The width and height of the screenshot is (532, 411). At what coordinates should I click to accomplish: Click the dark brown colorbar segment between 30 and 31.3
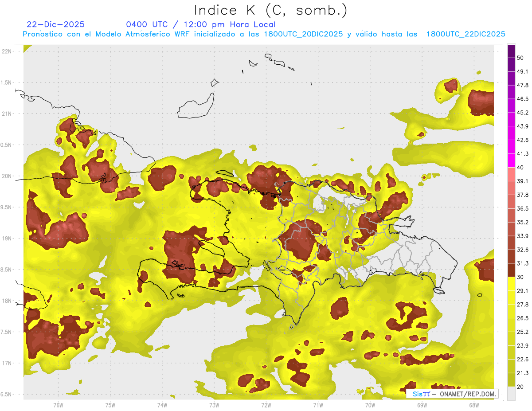point(511,270)
